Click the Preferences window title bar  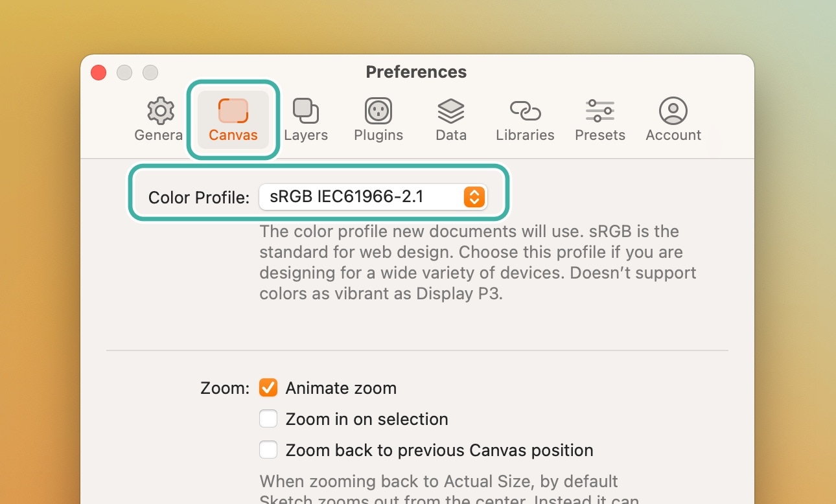click(x=416, y=72)
